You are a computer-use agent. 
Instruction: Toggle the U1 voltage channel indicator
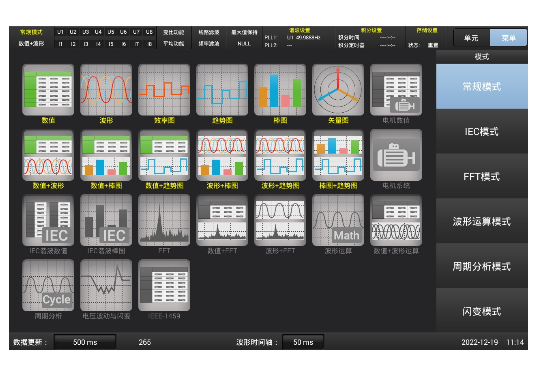click(x=60, y=32)
